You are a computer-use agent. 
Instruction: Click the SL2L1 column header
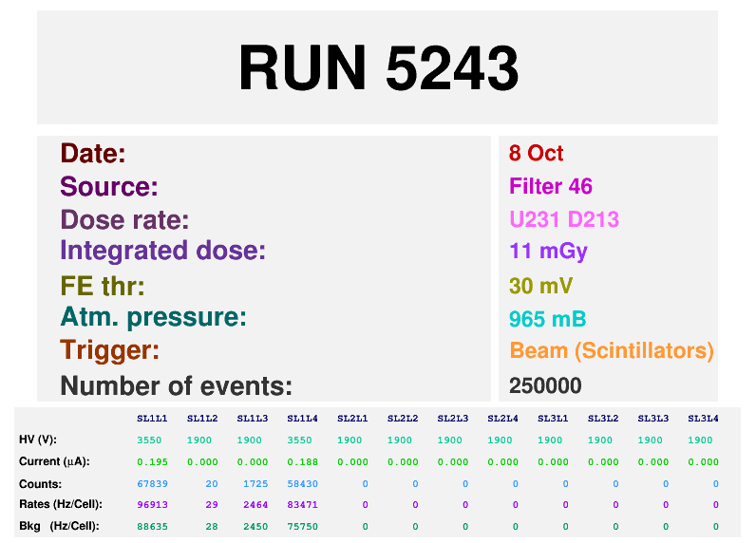pyautogui.click(x=352, y=418)
